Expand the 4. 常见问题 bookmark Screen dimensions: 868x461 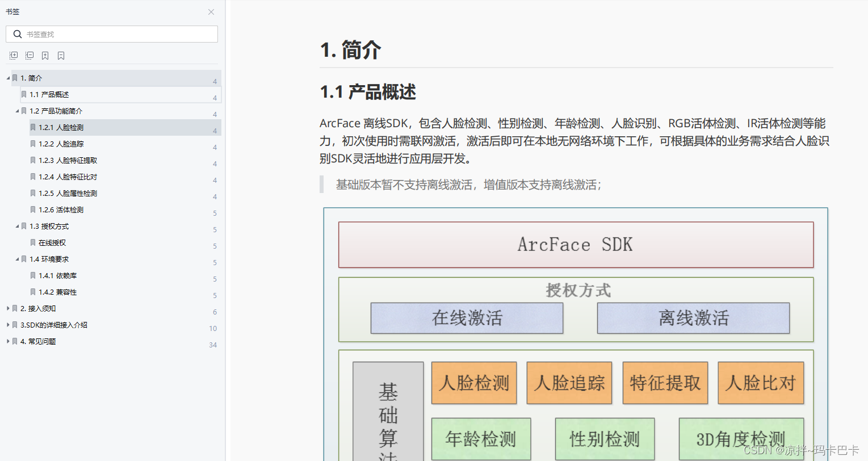8,342
